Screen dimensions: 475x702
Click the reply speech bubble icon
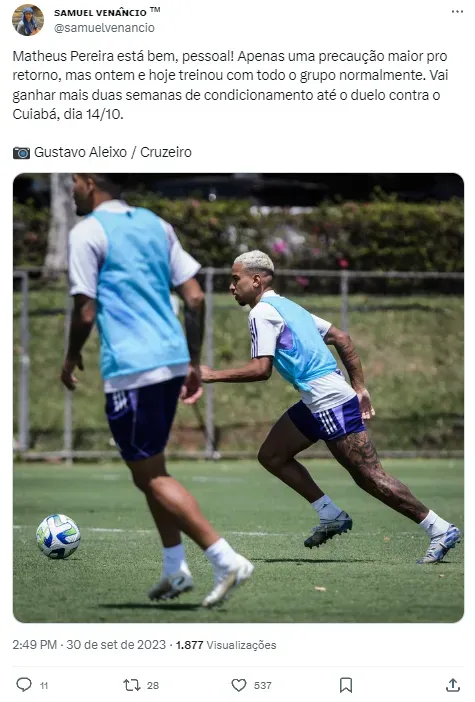(24, 685)
